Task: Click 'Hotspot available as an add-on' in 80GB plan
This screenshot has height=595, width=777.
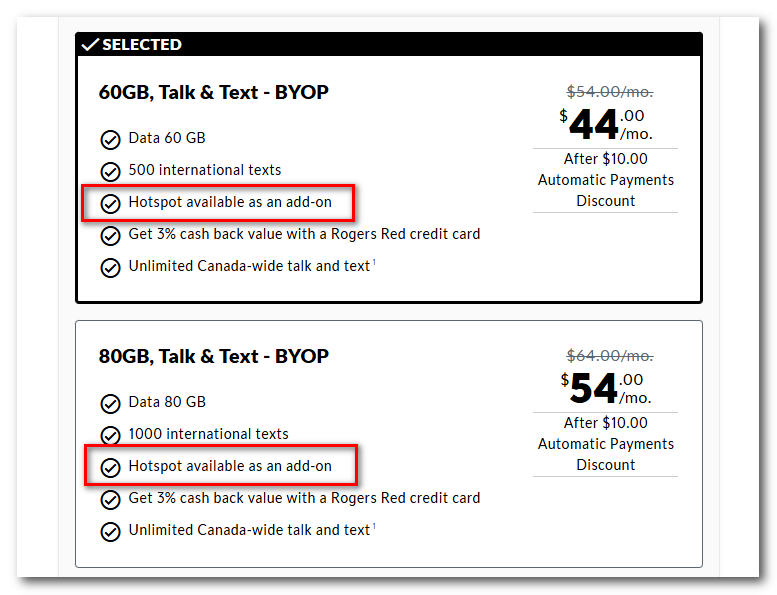Action: (230, 466)
